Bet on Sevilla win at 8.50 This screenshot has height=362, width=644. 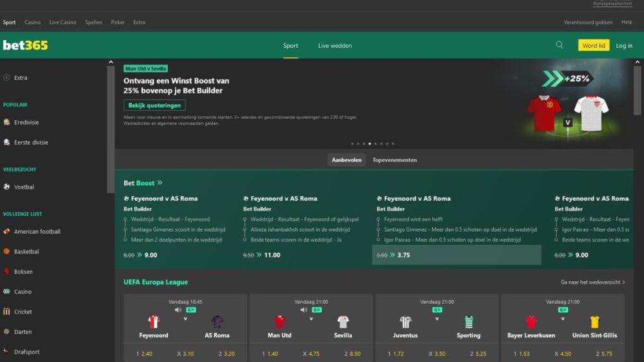tap(352, 354)
